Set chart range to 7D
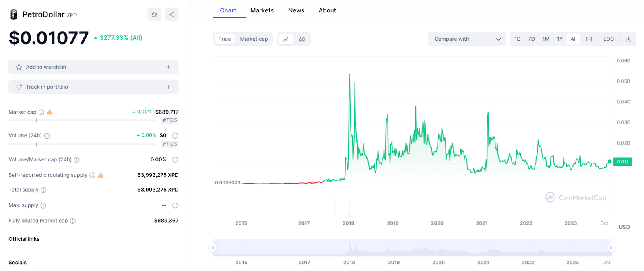This screenshot has height=271, width=644. (x=532, y=39)
